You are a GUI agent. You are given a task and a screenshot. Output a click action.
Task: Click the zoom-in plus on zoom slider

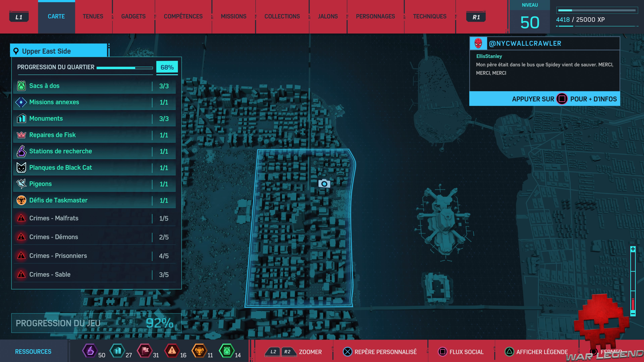(633, 249)
